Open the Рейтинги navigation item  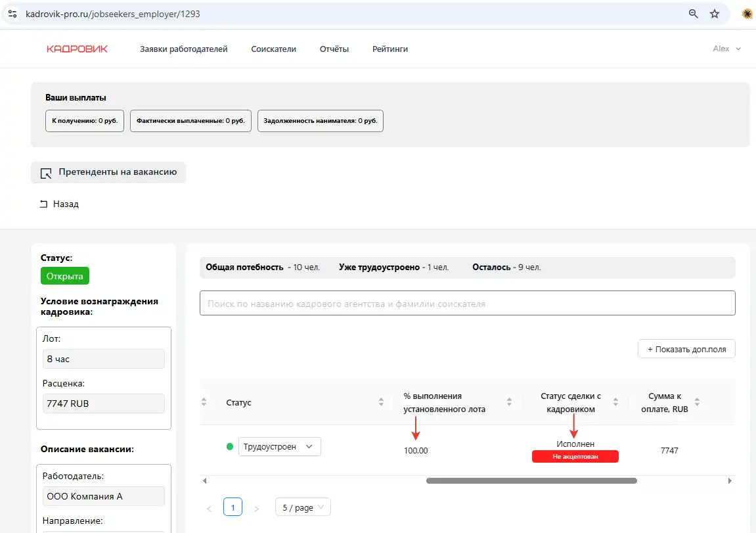click(x=389, y=49)
